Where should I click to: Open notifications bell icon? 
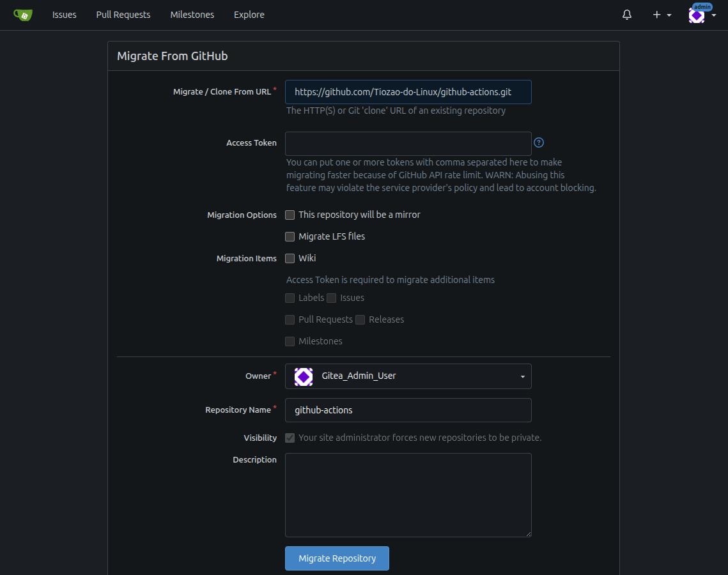(x=627, y=15)
